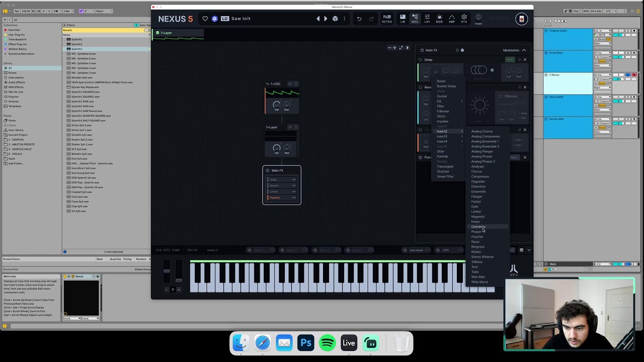This screenshot has width=644, height=362.
Task: Adjust the Output knob in Nexus header
Action: pyautogui.click(x=478, y=18)
